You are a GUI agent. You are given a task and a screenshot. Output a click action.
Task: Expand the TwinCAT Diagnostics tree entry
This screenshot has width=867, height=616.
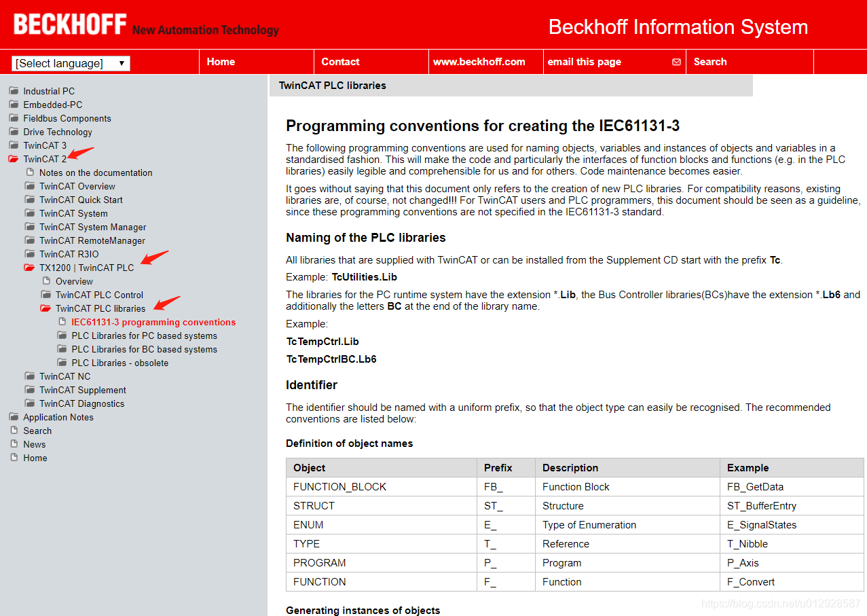click(x=82, y=403)
